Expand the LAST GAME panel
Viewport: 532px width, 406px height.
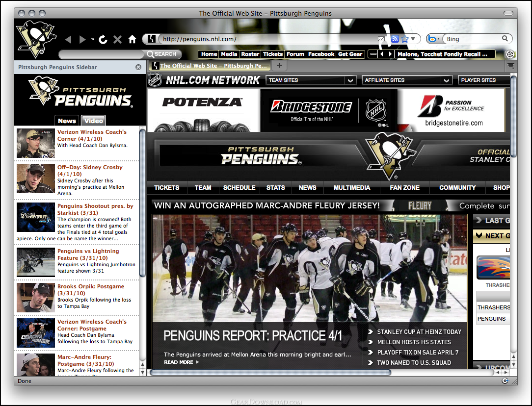pyautogui.click(x=492, y=221)
